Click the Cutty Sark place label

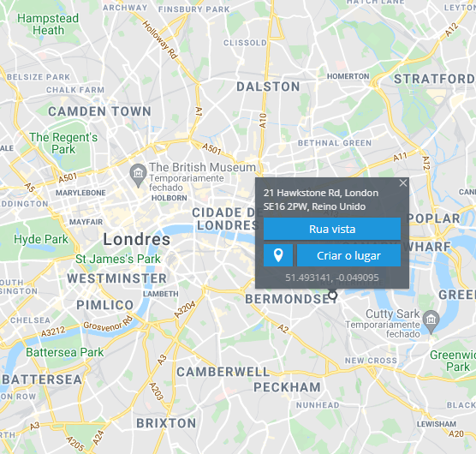(392, 314)
